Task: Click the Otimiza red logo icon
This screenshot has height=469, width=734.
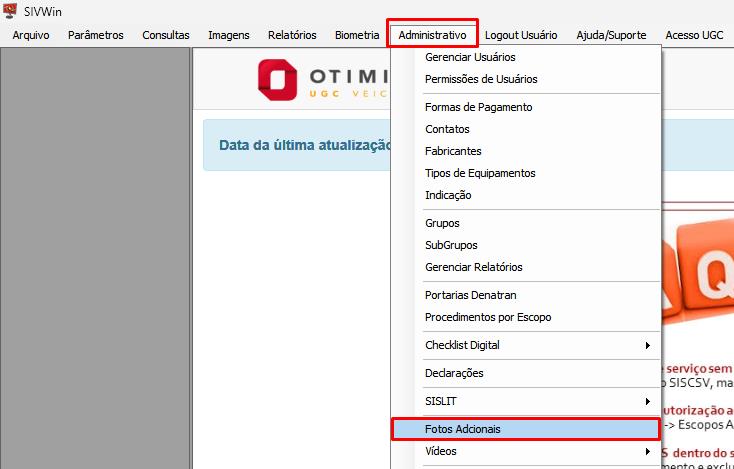Action: click(x=277, y=80)
